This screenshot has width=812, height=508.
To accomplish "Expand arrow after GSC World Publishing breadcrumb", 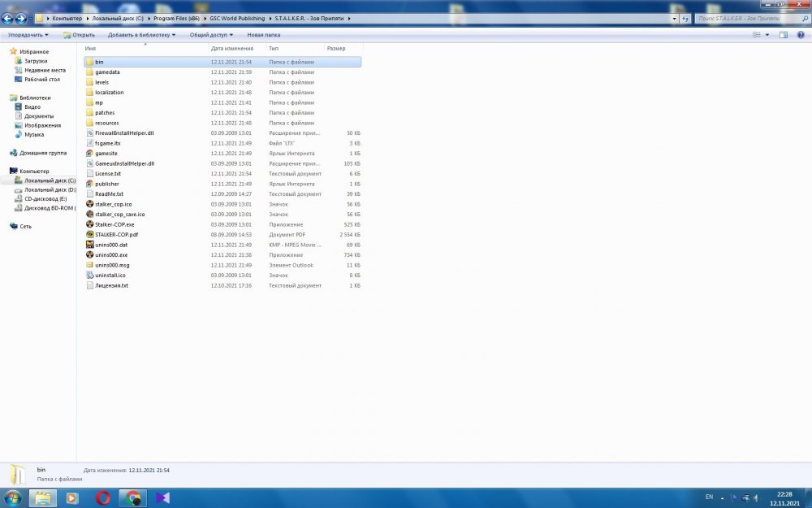I will point(270,19).
